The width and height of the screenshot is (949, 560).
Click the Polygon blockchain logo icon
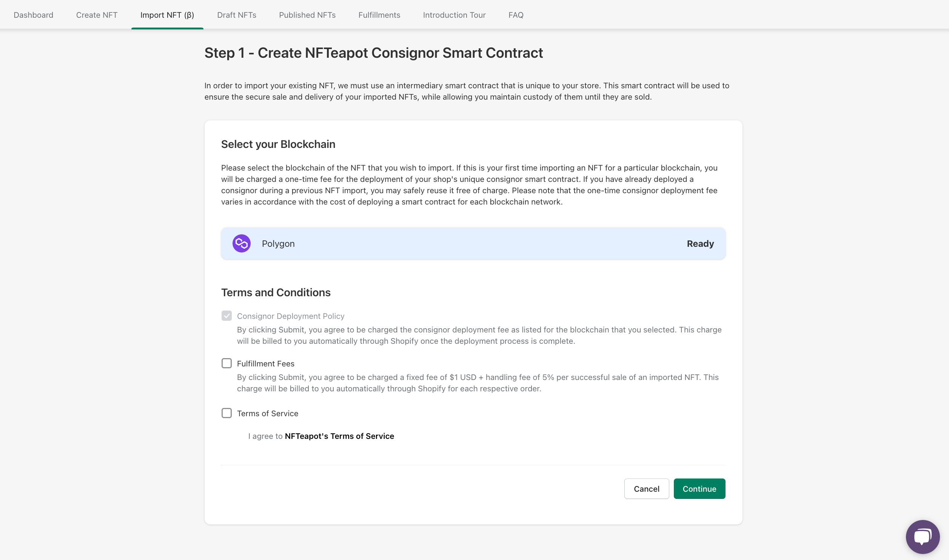click(242, 243)
